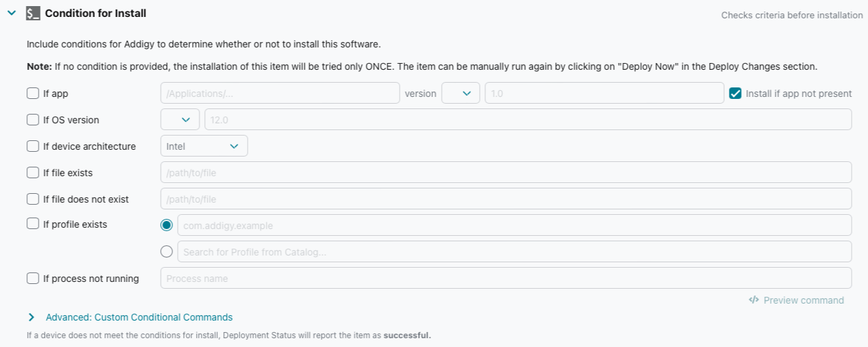Enable the If profile exists checkbox
868x347 pixels.
33,224
